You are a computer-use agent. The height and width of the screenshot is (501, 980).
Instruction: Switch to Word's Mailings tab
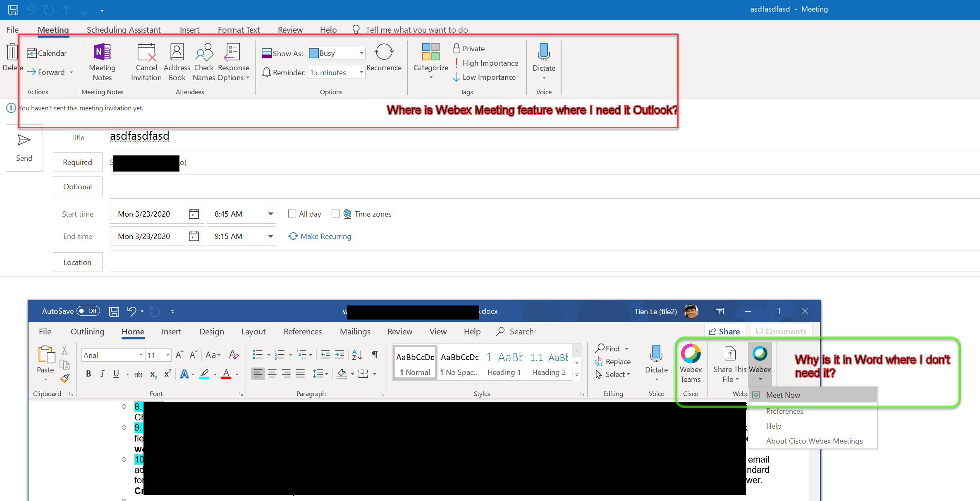click(x=355, y=332)
